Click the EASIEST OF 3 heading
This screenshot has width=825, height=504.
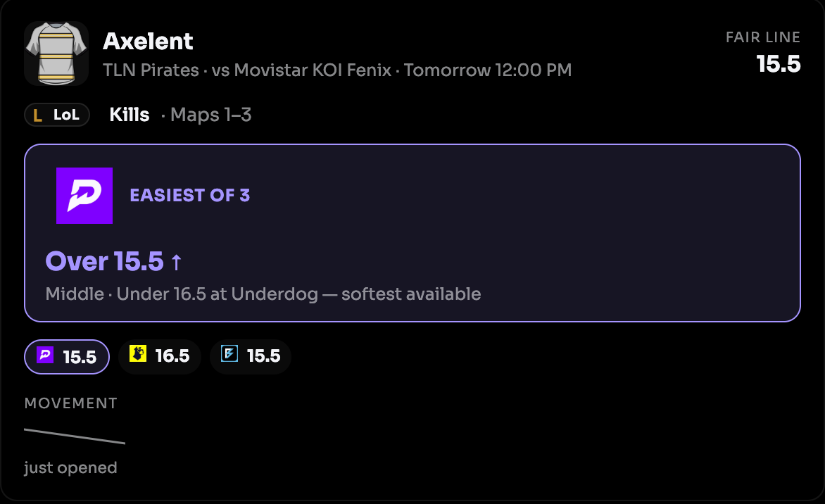tap(190, 195)
